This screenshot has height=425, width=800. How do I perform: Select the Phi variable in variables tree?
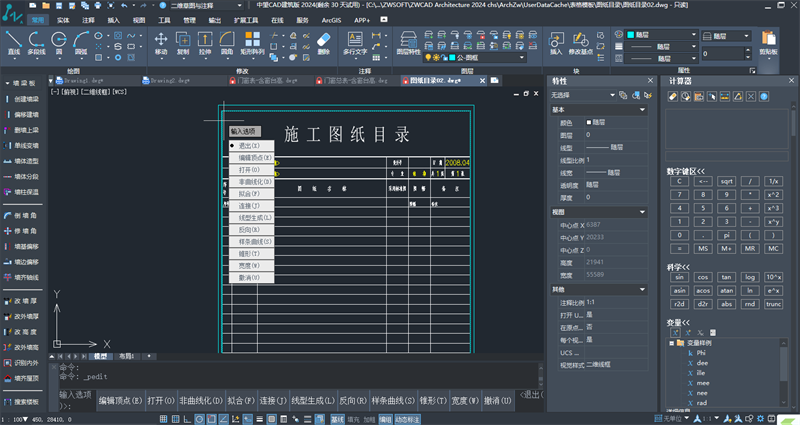click(701, 353)
